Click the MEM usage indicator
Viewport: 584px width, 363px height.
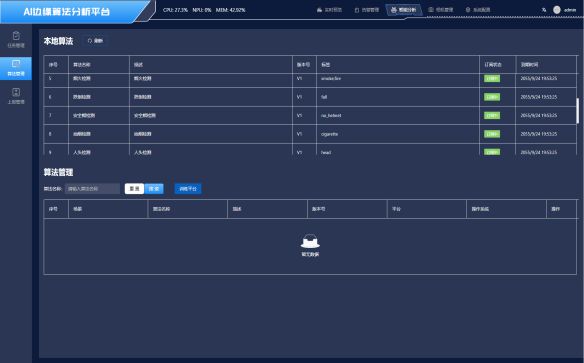coord(230,10)
